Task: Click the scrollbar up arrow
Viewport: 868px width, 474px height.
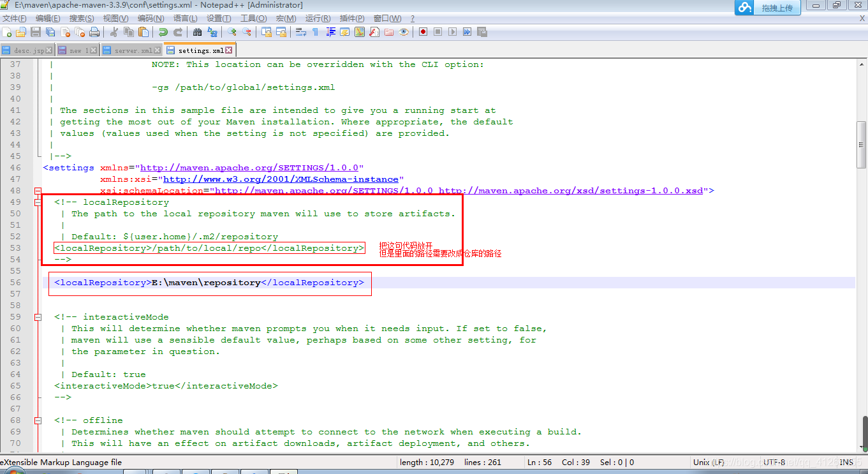Action: click(x=862, y=64)
